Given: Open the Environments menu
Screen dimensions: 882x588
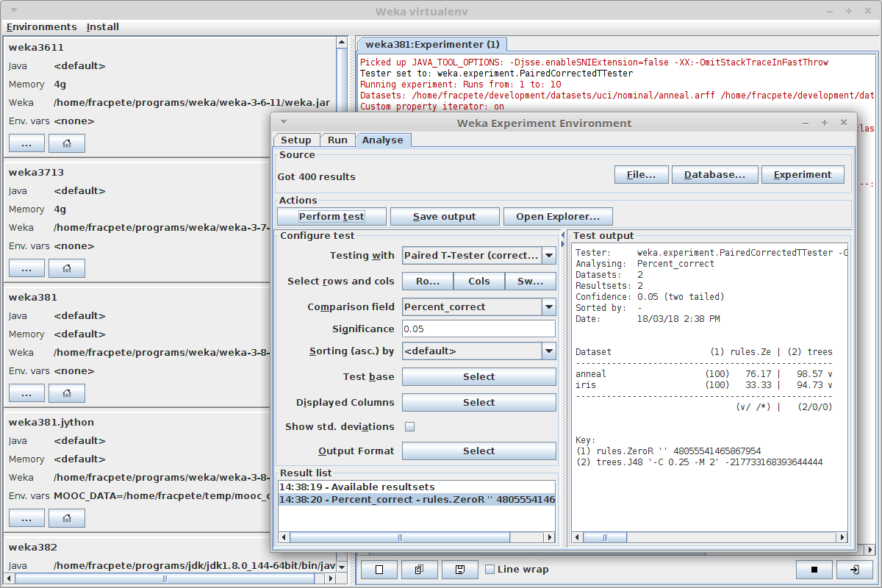Looking at the screenshot, I should [41, 27].
